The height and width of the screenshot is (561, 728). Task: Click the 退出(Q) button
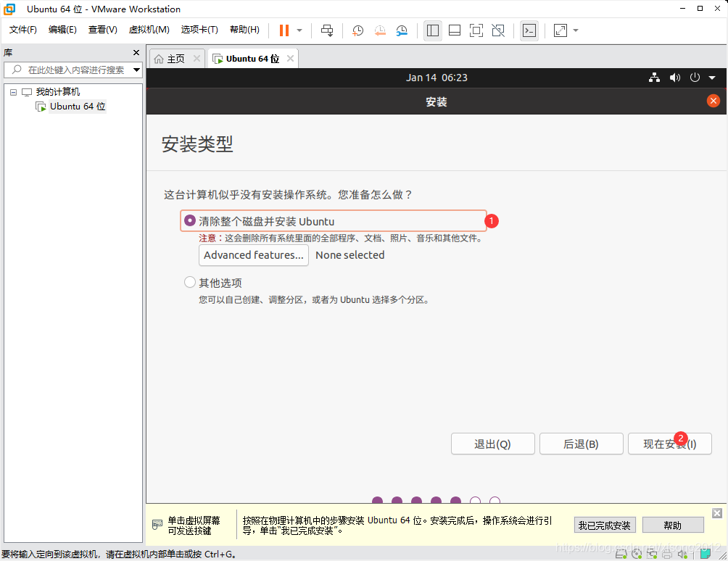(492, 444)
